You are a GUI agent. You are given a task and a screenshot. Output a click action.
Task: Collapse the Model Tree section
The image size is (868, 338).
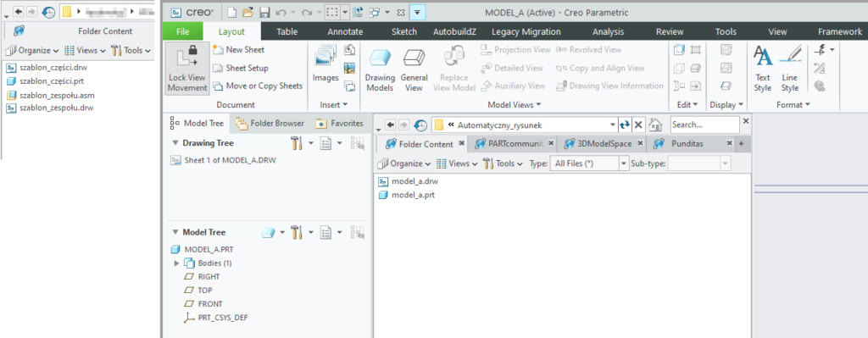[x=175, y=232]
